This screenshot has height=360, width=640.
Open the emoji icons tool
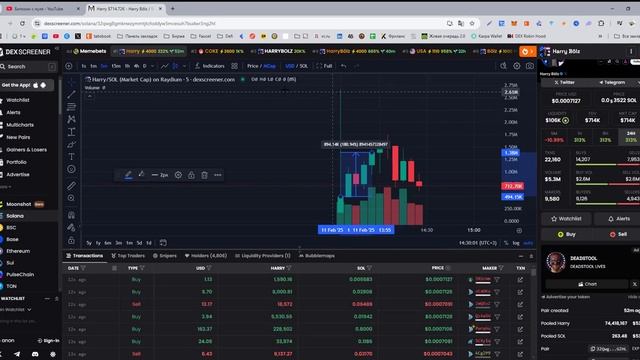71,169
